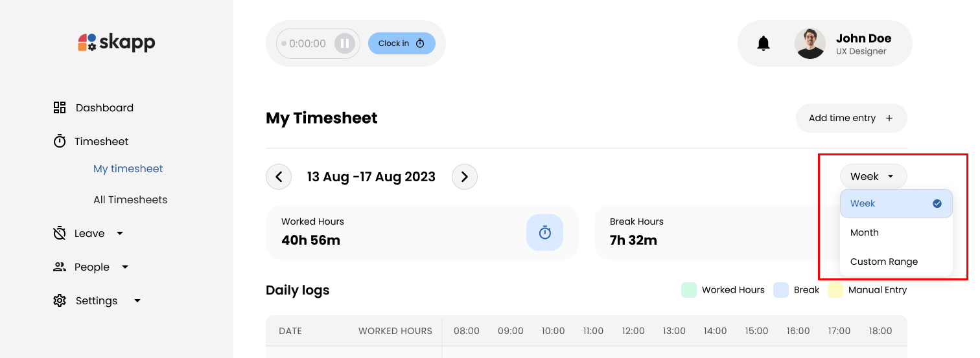Click the 08:00 time column header
980x358 pixels.
point(467,331)
